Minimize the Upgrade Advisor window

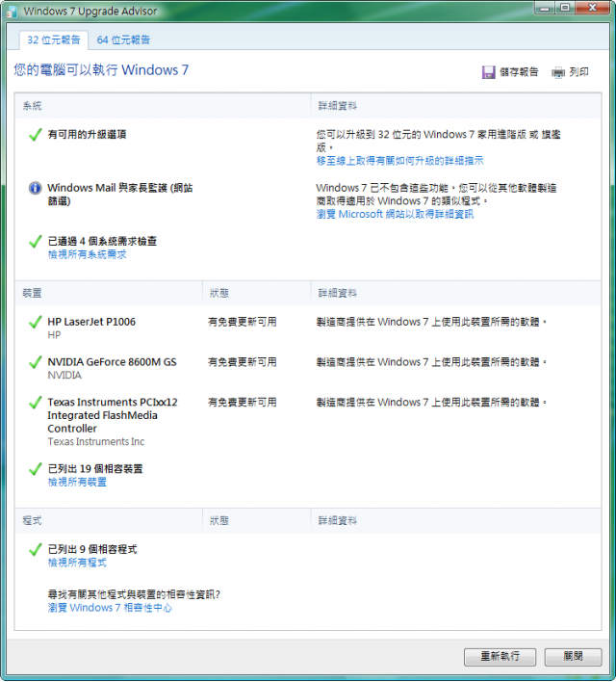[x=545, y=8]
